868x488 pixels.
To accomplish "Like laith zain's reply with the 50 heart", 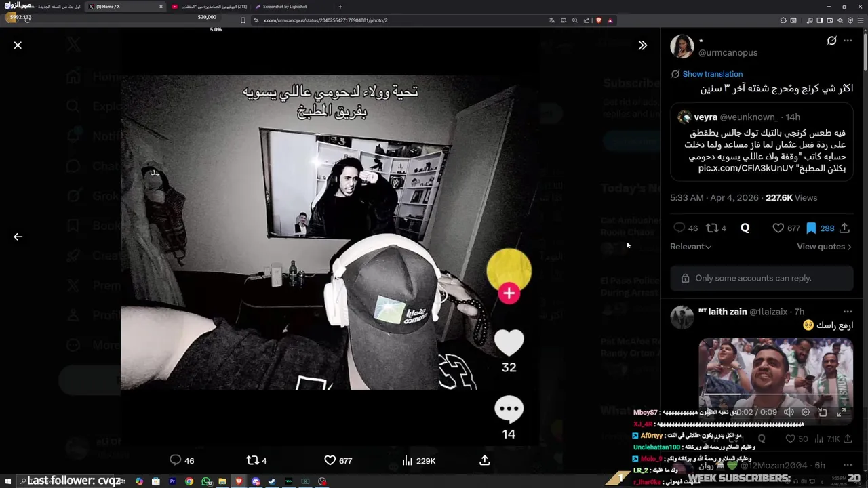I will click(790, 439).
